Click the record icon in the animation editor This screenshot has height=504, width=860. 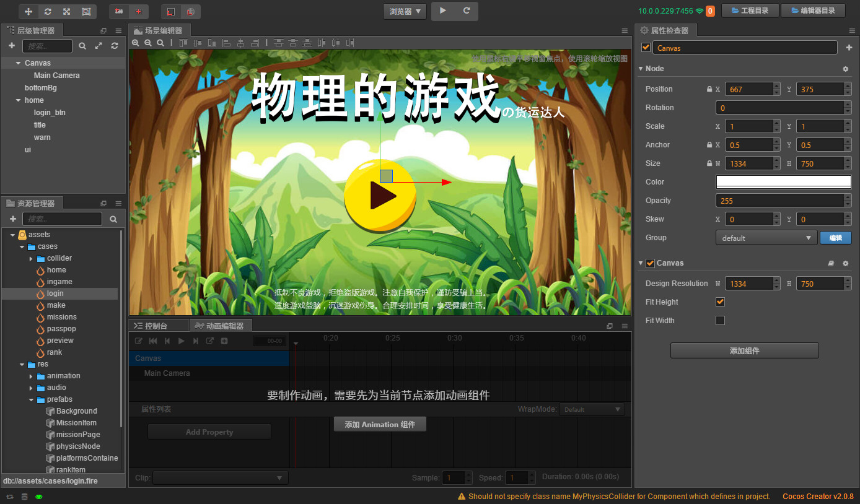tap(139, 341)
